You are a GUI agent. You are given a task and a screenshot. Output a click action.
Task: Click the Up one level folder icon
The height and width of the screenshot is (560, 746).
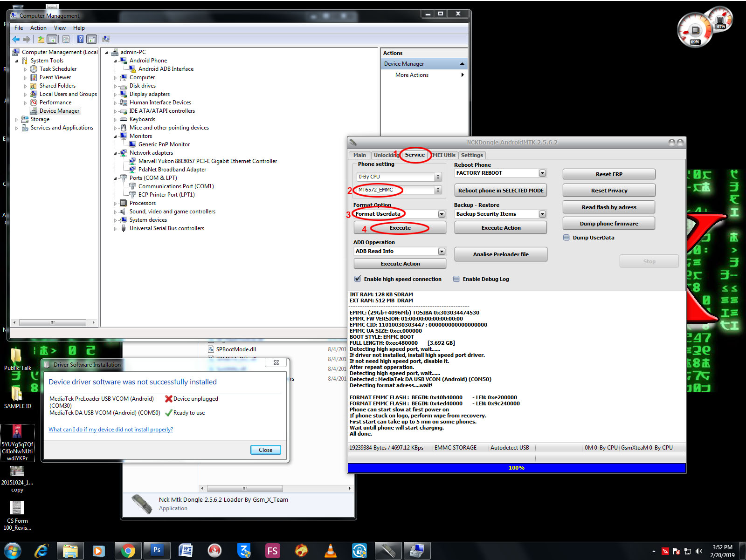pyautogui.click(x=41, y=39)
